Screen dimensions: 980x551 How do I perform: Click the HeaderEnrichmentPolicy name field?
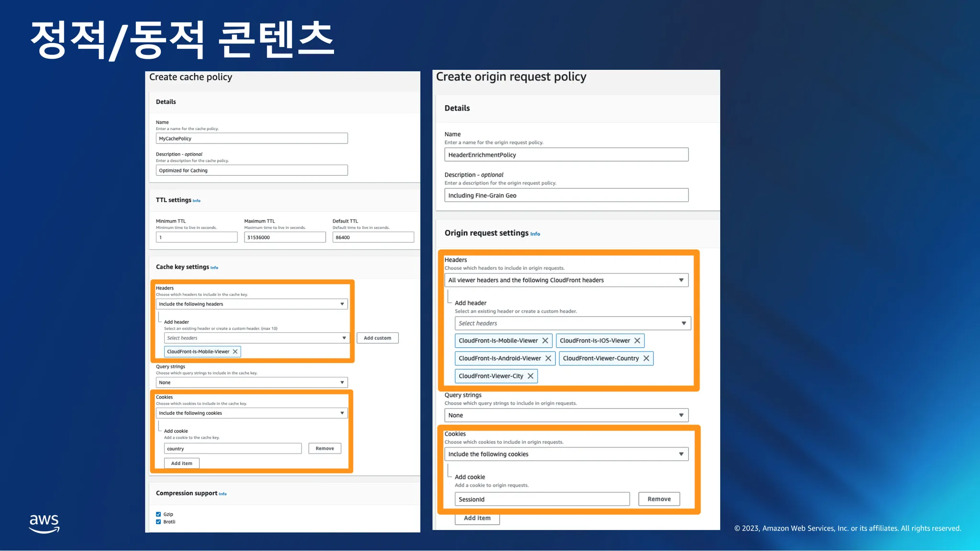click(566, 154)
